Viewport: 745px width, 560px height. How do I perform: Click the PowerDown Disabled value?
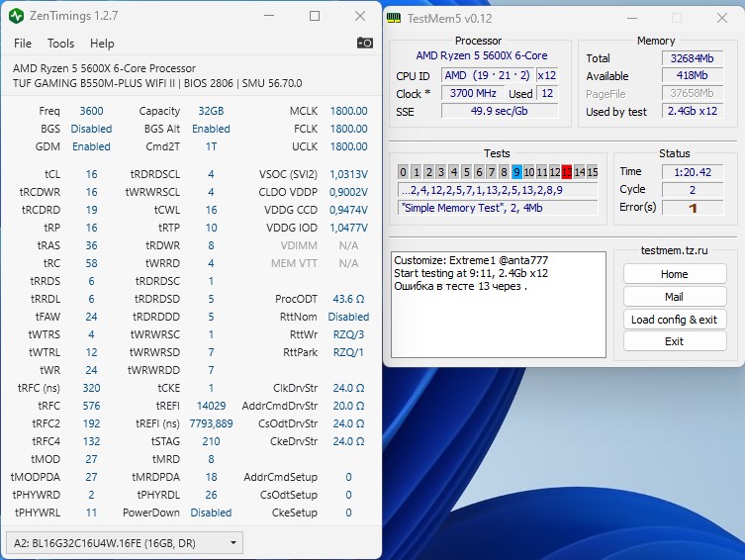point(211,513)
